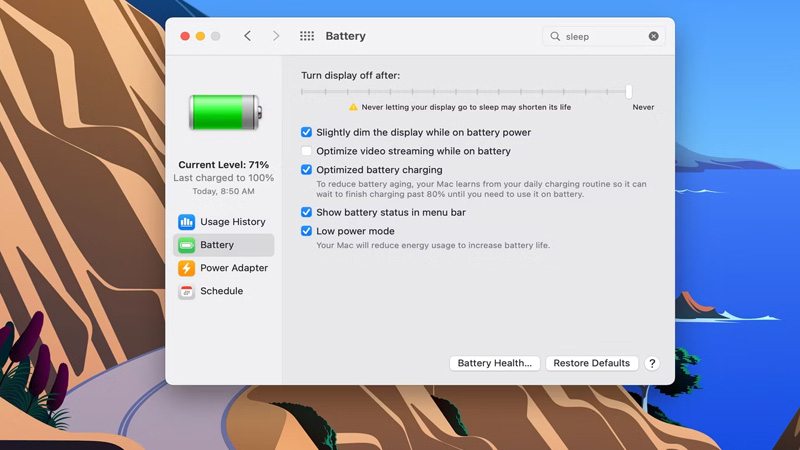Enable Optimize video streaming while on battery
Image resolution: width=800 pixels, height=450 pixels.
307,151
